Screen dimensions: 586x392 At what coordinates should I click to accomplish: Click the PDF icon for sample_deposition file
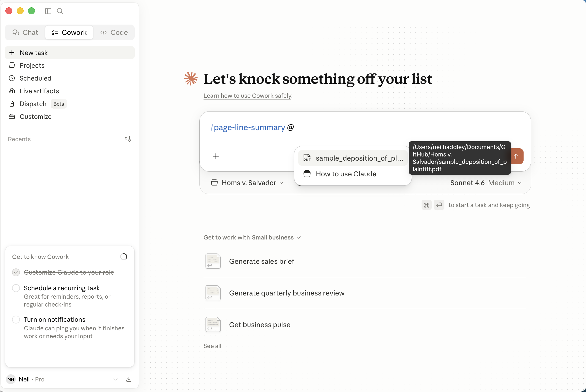[307, 158]
